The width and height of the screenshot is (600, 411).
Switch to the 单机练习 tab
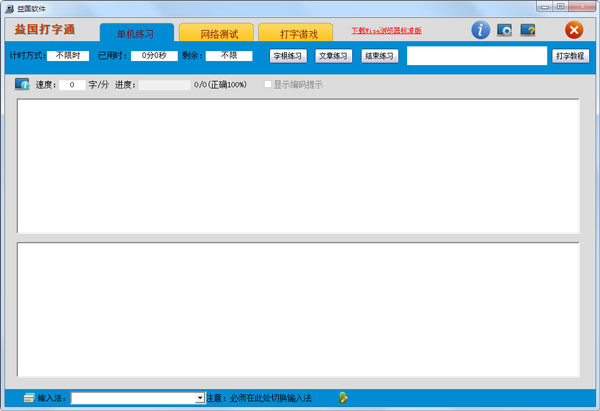coord(136,34)
